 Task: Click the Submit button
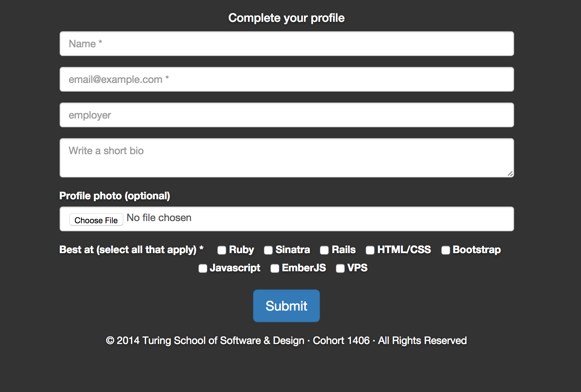point(287,306)
